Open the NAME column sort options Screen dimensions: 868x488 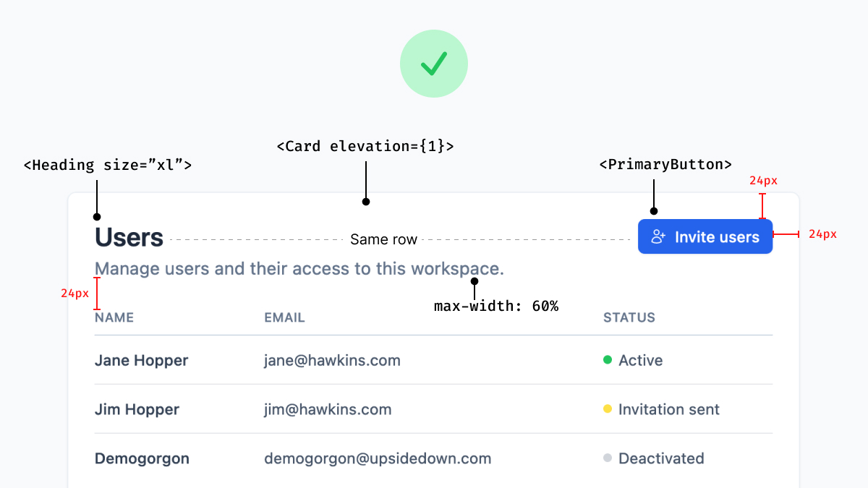114,317
